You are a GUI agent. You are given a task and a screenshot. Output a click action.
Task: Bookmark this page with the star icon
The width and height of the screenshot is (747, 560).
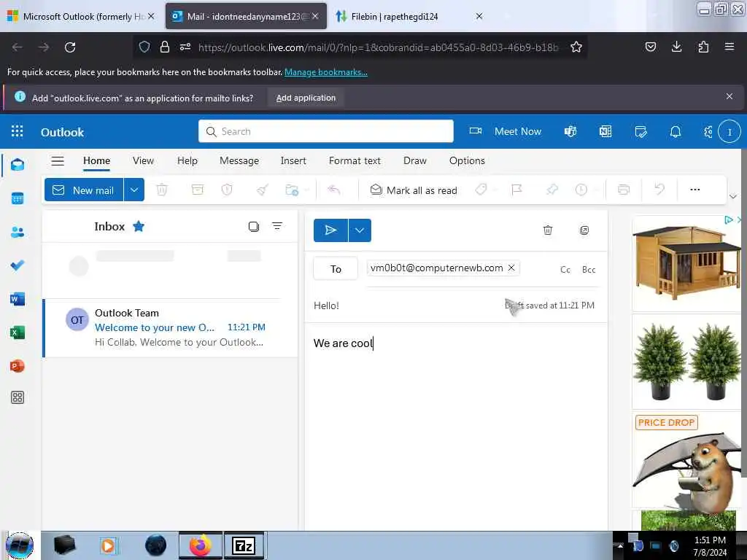click(x=576, y=47)
